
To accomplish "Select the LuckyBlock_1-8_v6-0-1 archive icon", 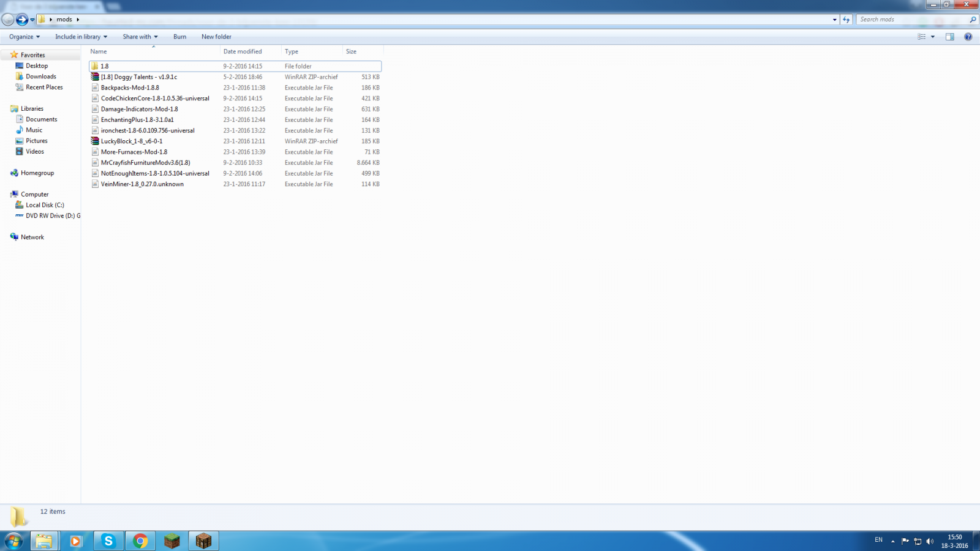I will pyautogui.click(x=95, y=141).
